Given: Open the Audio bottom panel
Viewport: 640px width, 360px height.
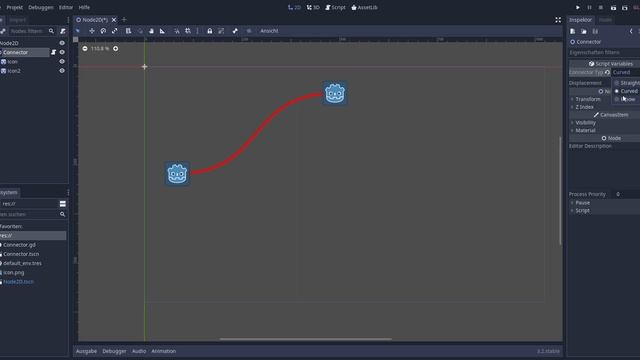Looking at the screenshot, I should tap(139, 351).
